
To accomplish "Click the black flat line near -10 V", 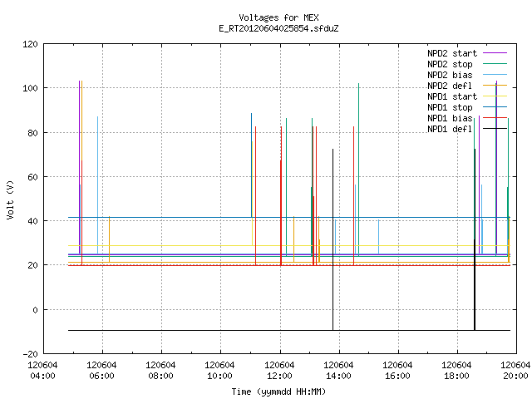I will [289, 330].
